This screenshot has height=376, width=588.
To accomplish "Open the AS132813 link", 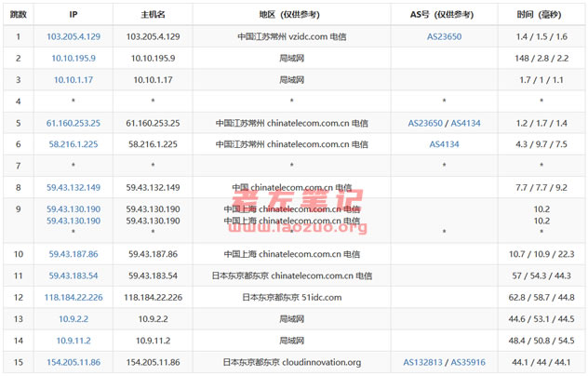I will coord(423,362).
